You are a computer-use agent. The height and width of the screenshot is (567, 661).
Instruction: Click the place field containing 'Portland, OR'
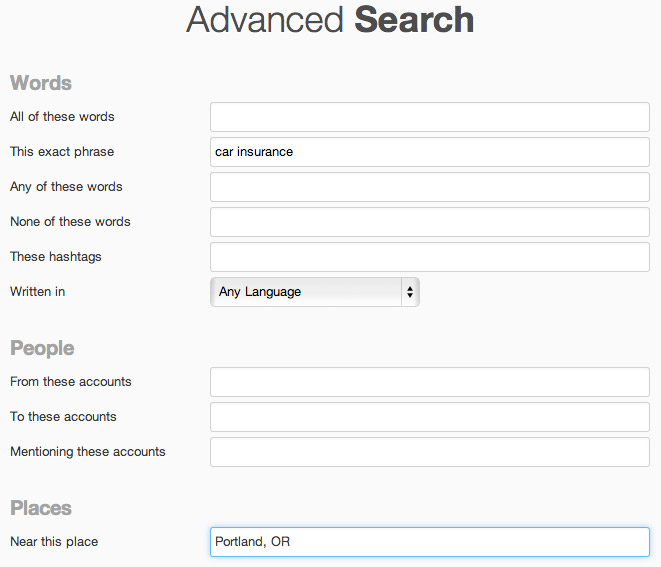[x=430, y=542]
